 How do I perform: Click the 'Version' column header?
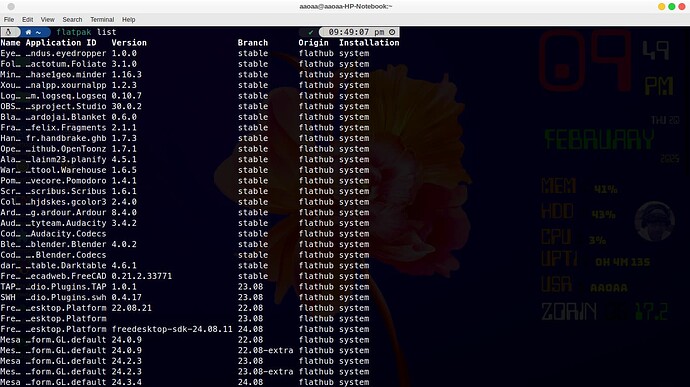point(129,43)
